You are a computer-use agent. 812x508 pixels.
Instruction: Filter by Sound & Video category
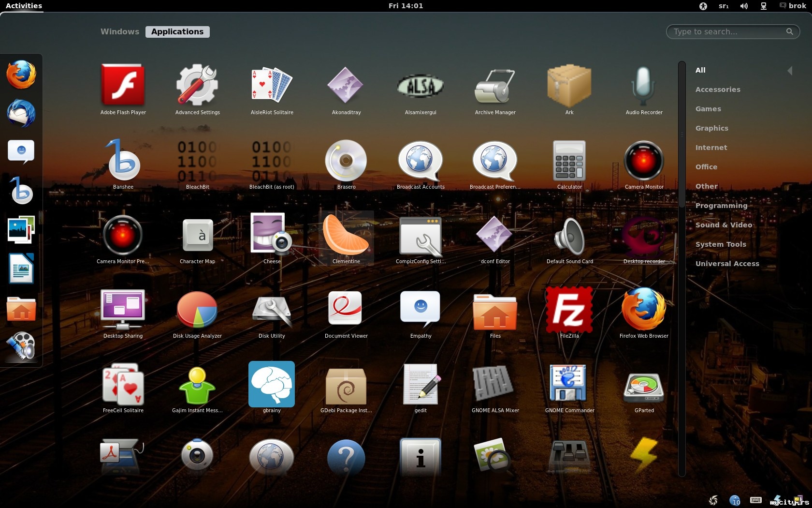[x=724, y=225]
